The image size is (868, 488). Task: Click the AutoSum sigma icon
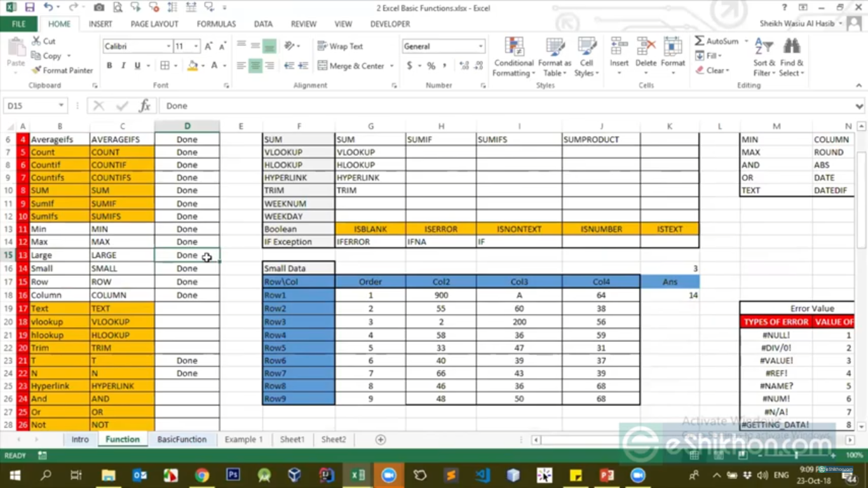tap(700, 41)
